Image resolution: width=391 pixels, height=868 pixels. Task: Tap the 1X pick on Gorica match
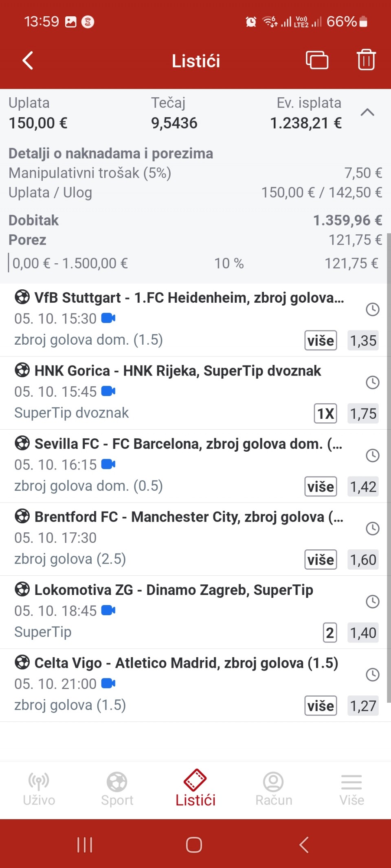(x=325, y=414)
